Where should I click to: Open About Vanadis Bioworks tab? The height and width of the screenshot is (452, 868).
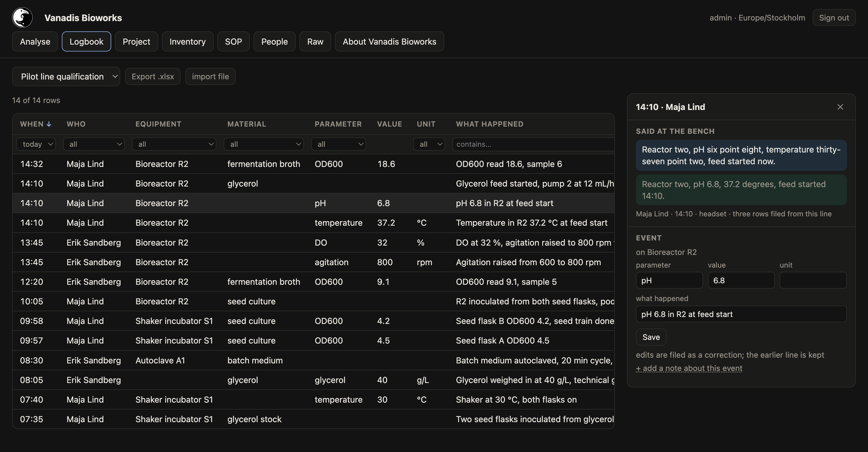tap(389, 41)
